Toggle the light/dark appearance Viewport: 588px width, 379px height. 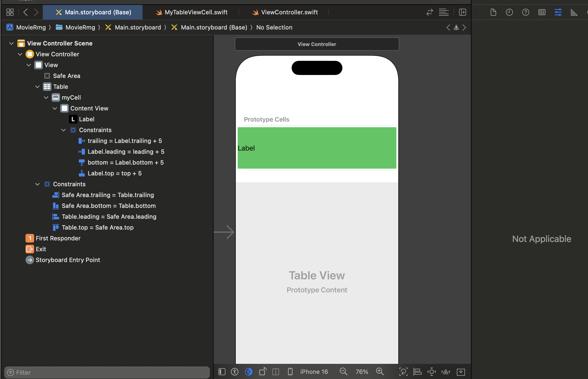[x=249, y=372]
